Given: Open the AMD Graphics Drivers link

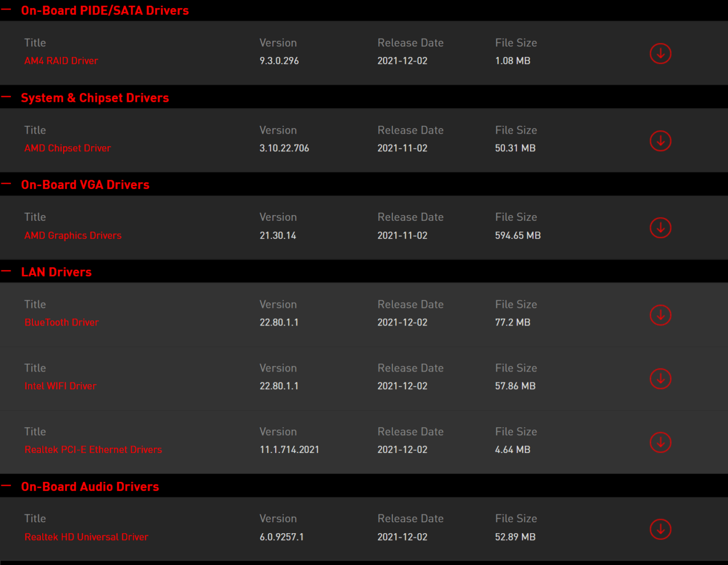Looking at the screenshot, I should click(x=73, y=236).
